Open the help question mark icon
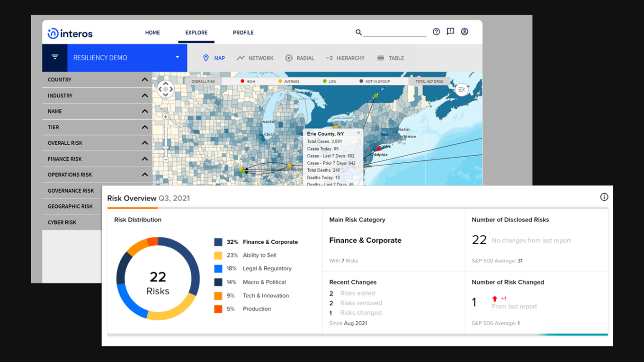The image size is (644, 362). 436,32
